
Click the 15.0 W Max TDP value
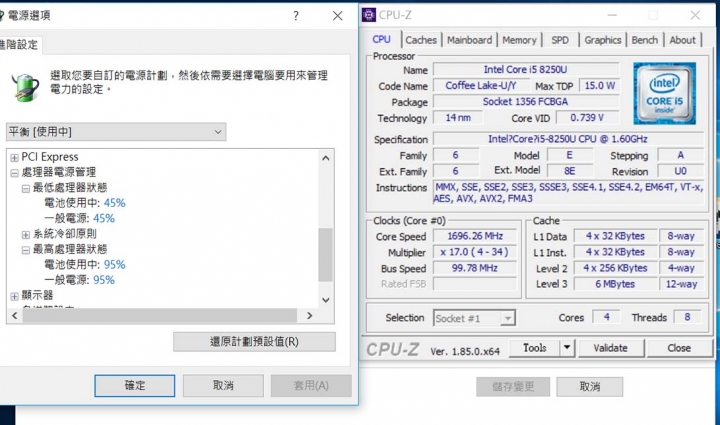coord(600,86)
